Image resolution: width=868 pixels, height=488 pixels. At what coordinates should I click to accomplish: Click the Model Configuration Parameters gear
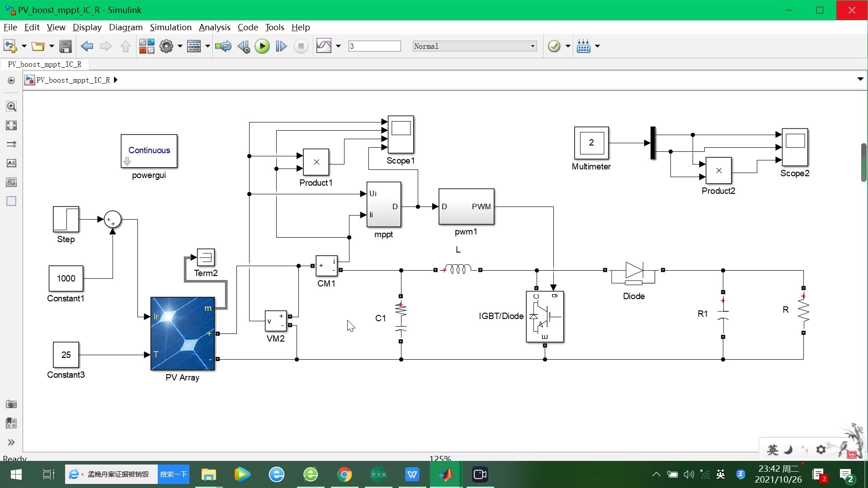(166, 46)
